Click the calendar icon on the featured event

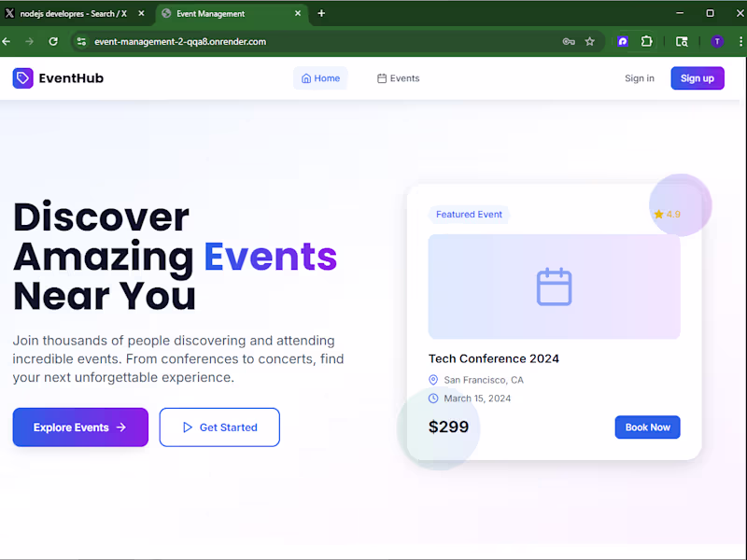[x=554, y=287]
